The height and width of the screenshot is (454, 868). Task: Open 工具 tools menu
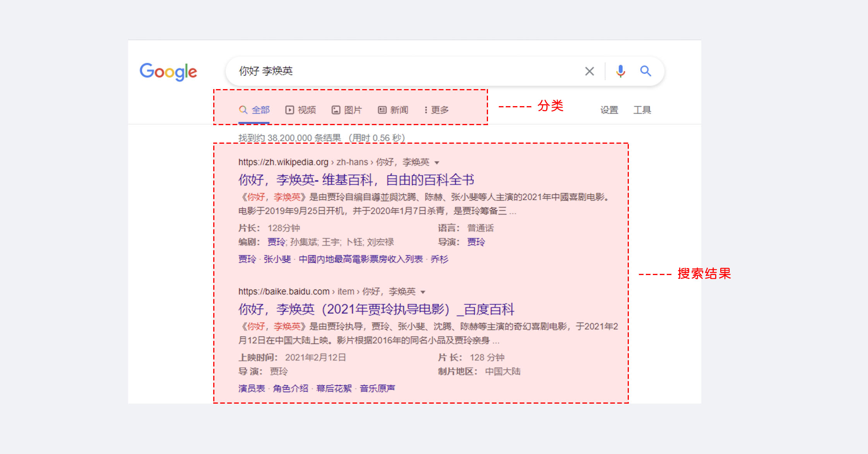(642, 110)
